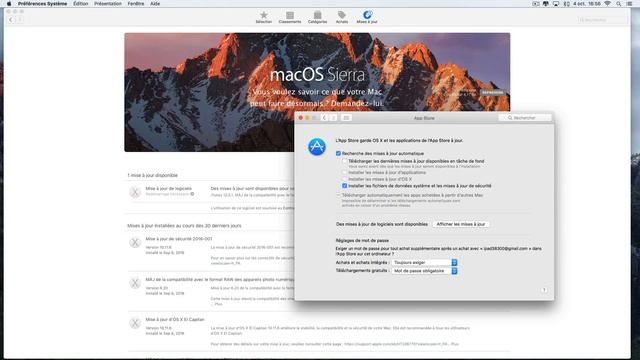The width and height of the screenshot is (640, 360).
Task: Click the blue App Store icon in preferences
Action: click(317, 147)
